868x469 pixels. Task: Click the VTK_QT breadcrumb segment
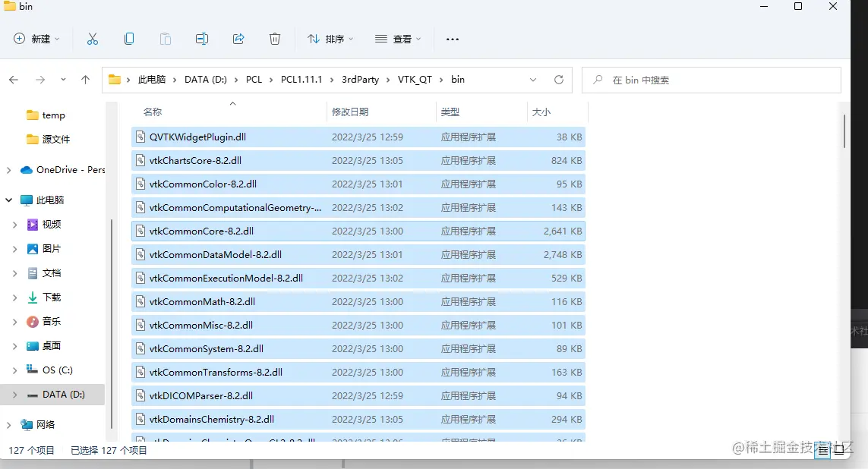[x=415, y=80]
